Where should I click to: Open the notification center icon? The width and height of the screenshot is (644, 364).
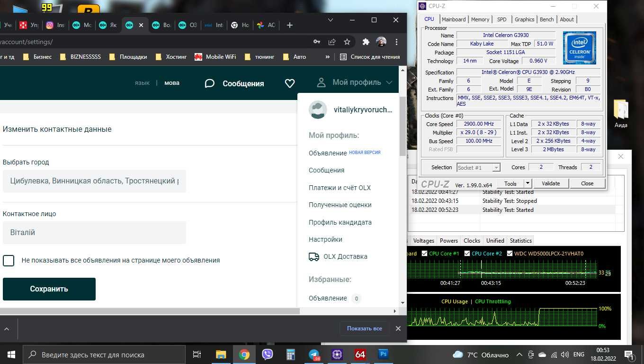pyautogui.click(x=629, y=355)
